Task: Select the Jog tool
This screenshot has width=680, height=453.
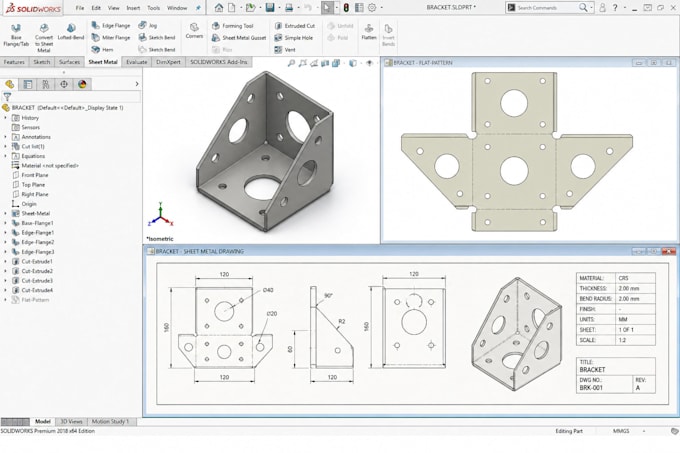Action: 148,26
